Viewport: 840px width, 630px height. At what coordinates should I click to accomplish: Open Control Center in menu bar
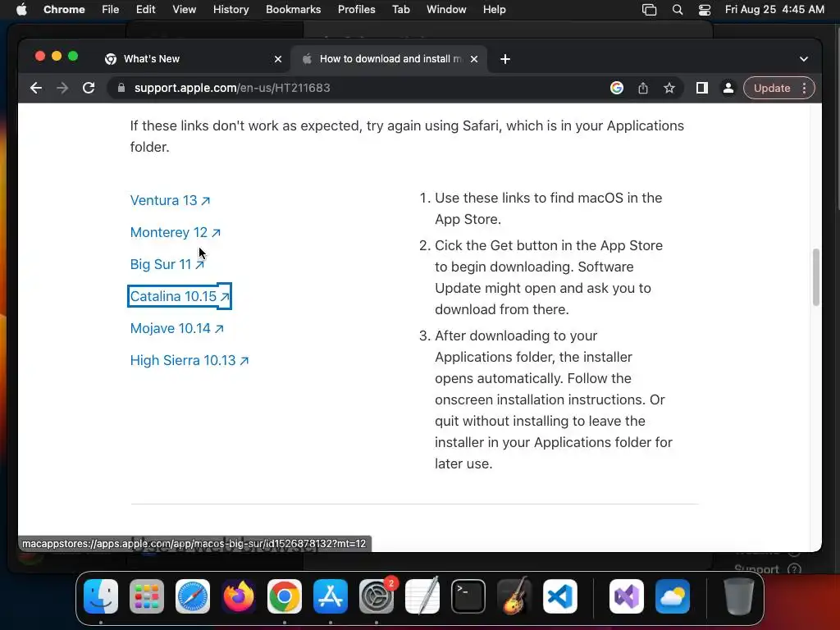point(705,10)
